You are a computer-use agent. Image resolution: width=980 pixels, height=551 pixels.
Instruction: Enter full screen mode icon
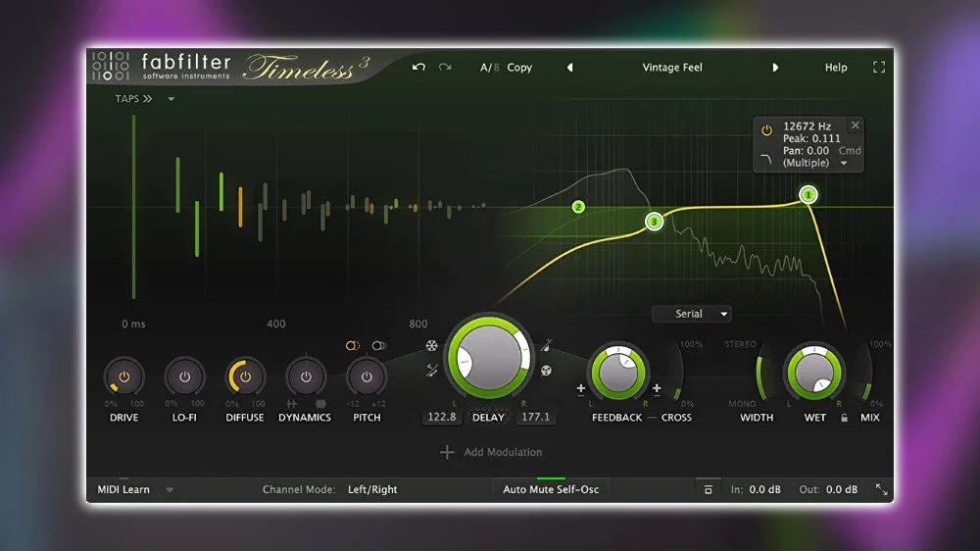(x=879, y=67)
